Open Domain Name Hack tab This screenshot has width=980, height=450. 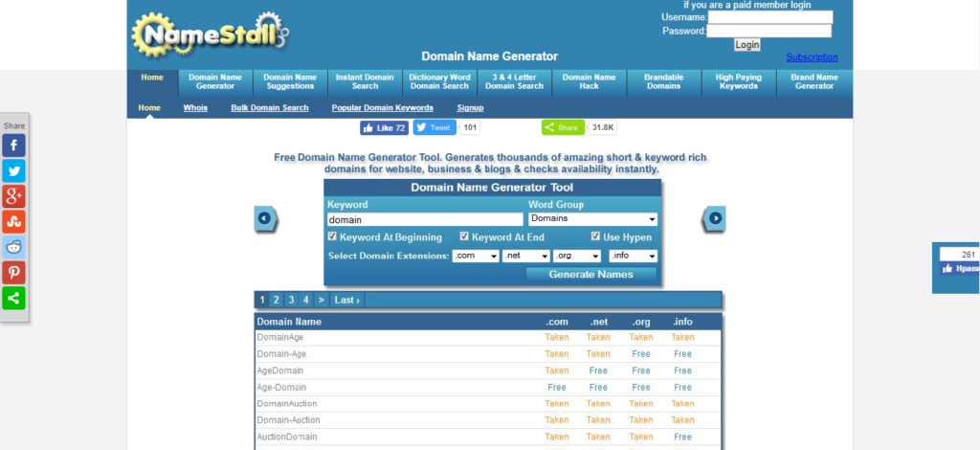[589, 82]
